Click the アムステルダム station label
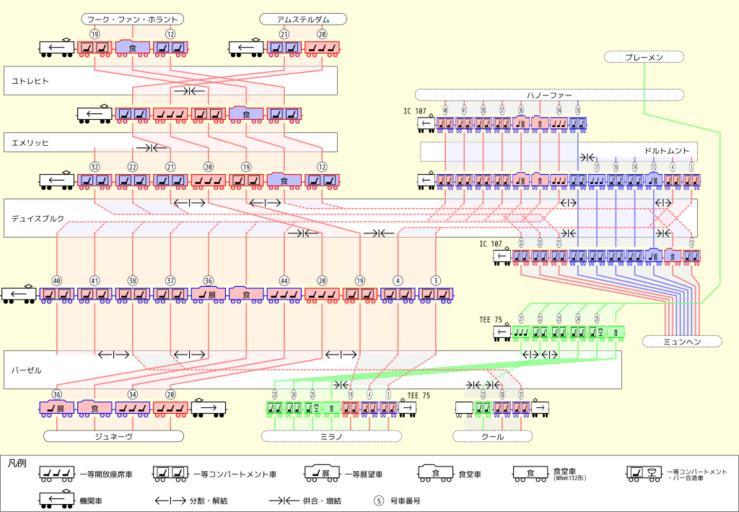Image resolution: width=739 pixels, height=512 pixels. (x=302, y=19)
